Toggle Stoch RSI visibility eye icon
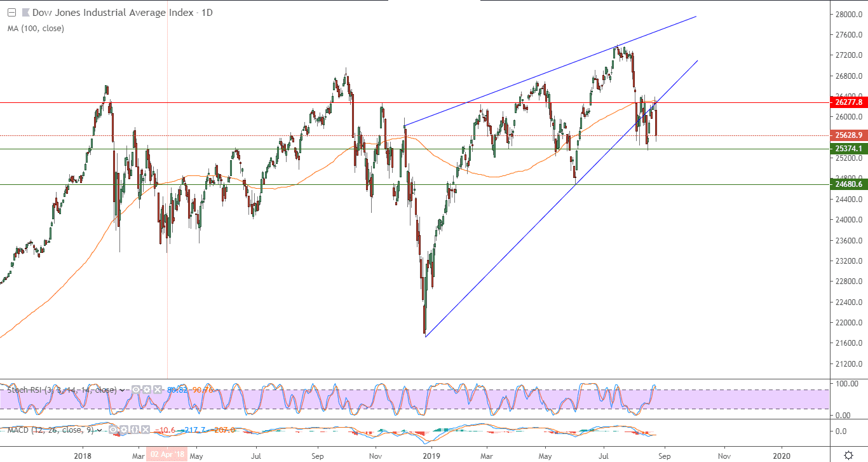Image resolution: width=868 pixels, height=462 pixels. (x=136, y=390)
